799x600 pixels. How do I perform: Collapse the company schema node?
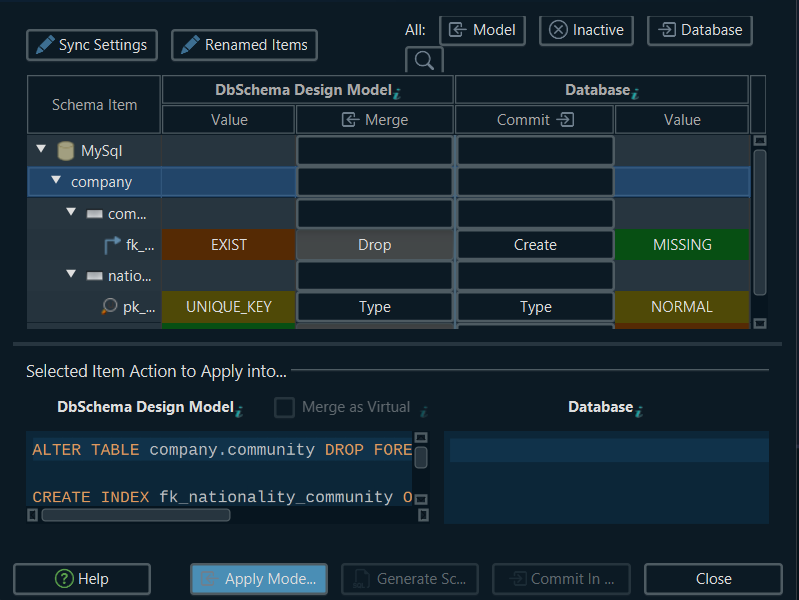coord(56,180)
